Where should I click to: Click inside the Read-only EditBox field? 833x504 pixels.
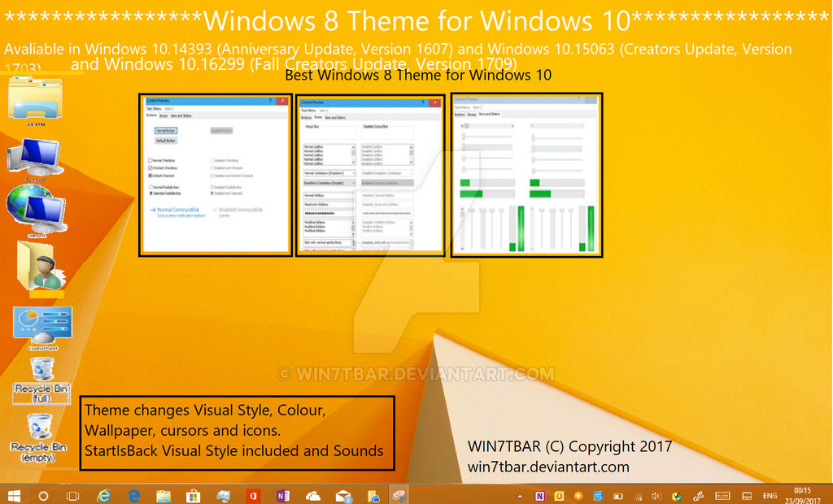pos(329,205)
